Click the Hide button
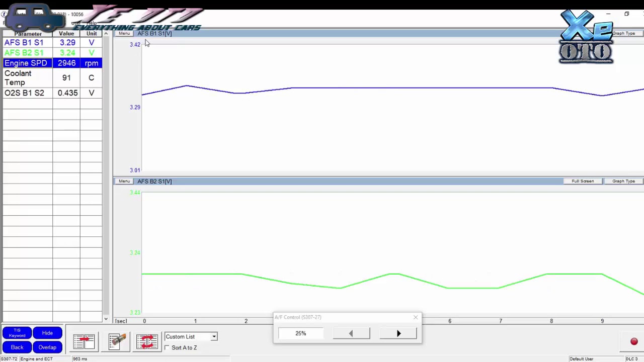644x362 pixels. pyautogui.click(x=47, y=333)
